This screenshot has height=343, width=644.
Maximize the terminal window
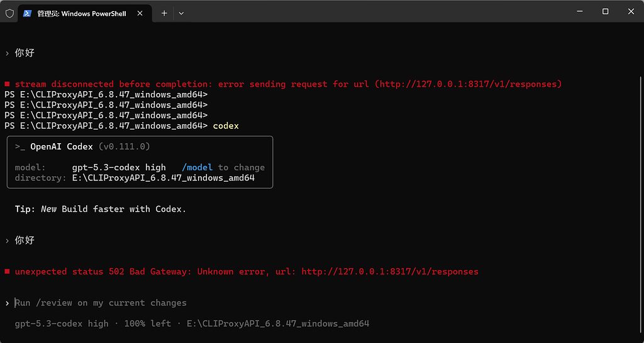point(606,11)
